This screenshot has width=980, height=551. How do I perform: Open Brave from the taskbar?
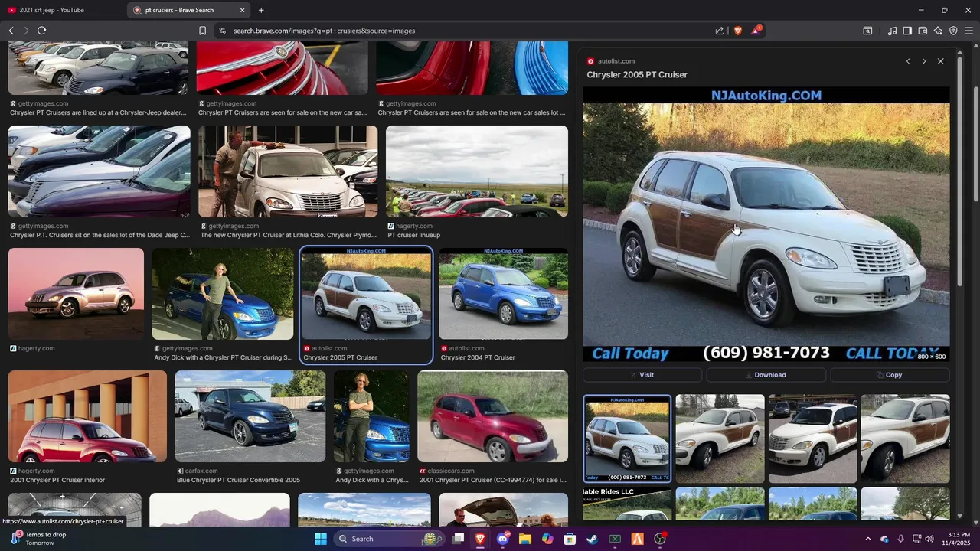click(x=480, y=539)
